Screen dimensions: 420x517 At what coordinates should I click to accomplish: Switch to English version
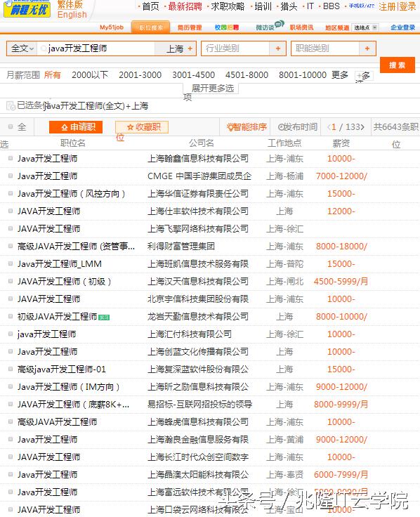[x=72, y=15]
